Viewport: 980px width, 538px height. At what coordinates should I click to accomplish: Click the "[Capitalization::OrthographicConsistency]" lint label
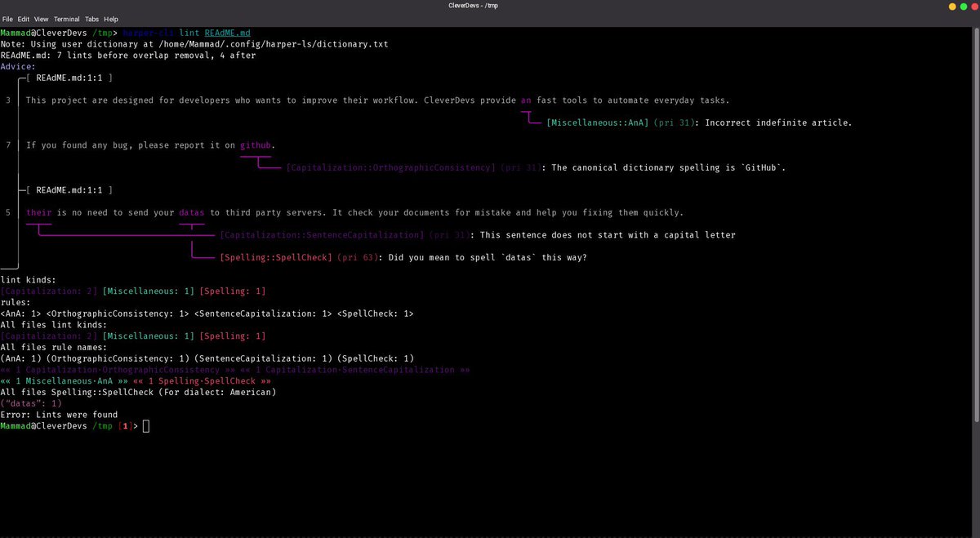click(390, 168)
